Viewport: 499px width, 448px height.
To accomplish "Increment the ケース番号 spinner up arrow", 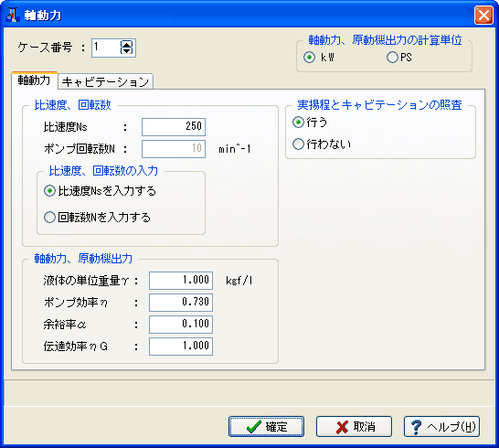I will (x=127, y=45).
